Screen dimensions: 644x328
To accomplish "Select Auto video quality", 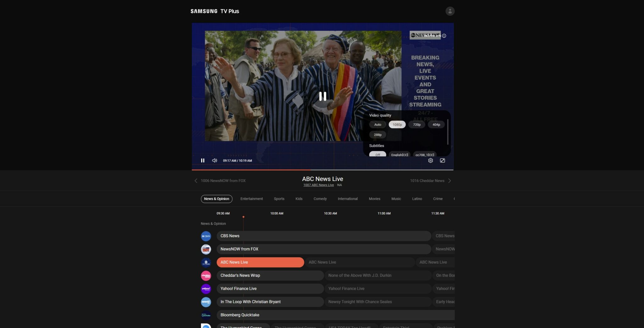I will coord(377,124).
